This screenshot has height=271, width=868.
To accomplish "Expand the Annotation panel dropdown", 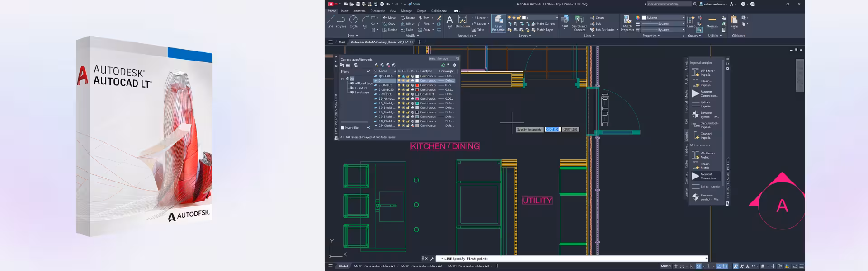I will point(467,36).
